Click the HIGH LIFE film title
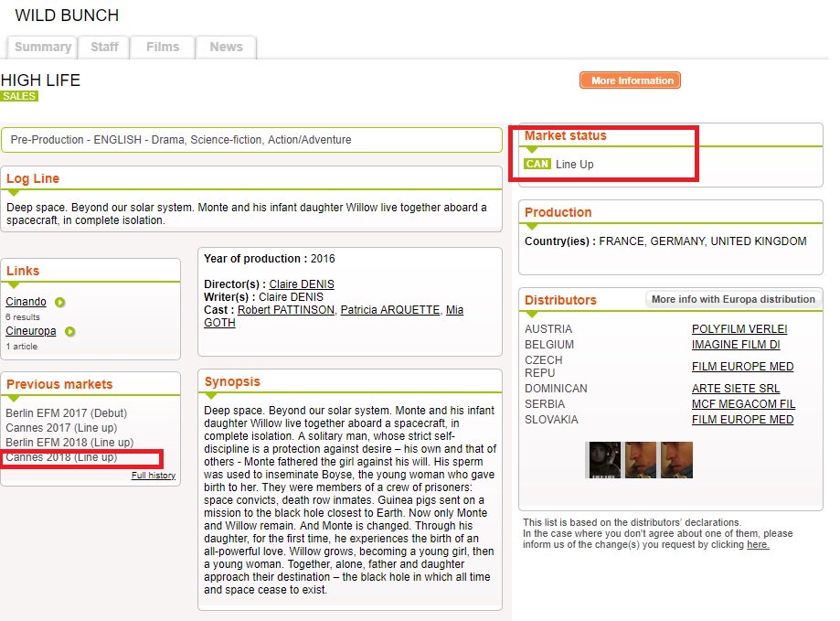 pos(40,80)
